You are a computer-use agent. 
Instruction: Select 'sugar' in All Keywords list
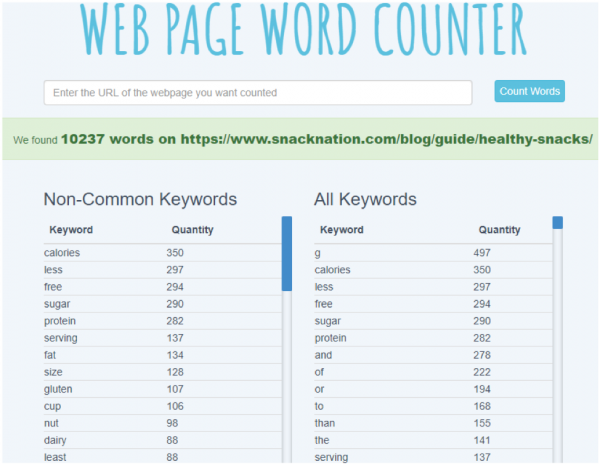(x=328, y=321)
